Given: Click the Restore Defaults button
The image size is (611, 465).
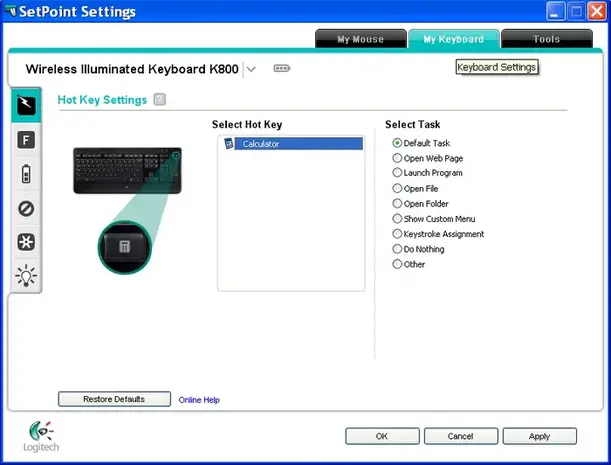Looking at the screenshot, I should (114, 399).
